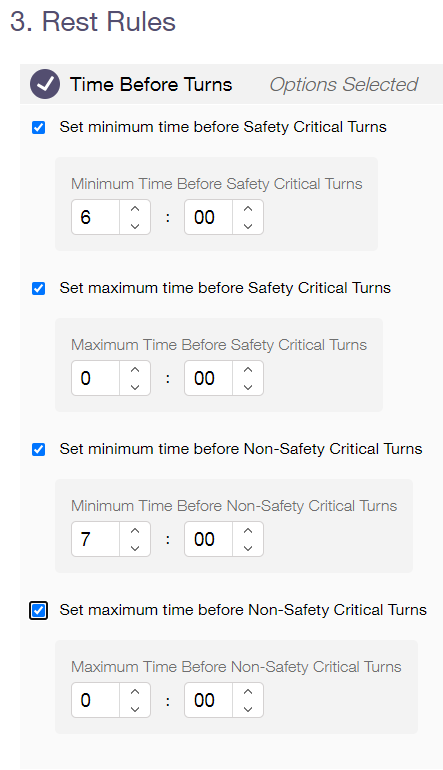This screenshot has height=770, width=443.
Task: Click the Time Before Turns checkmark icon
Action: coord(45,84)
